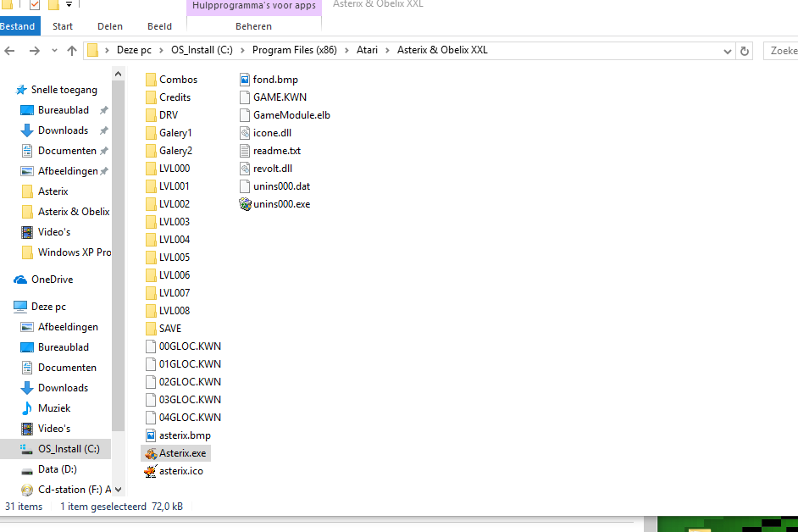798x532 pixels.
Task: Open recent locations dropdown arrow
Action: pos(54,50)
